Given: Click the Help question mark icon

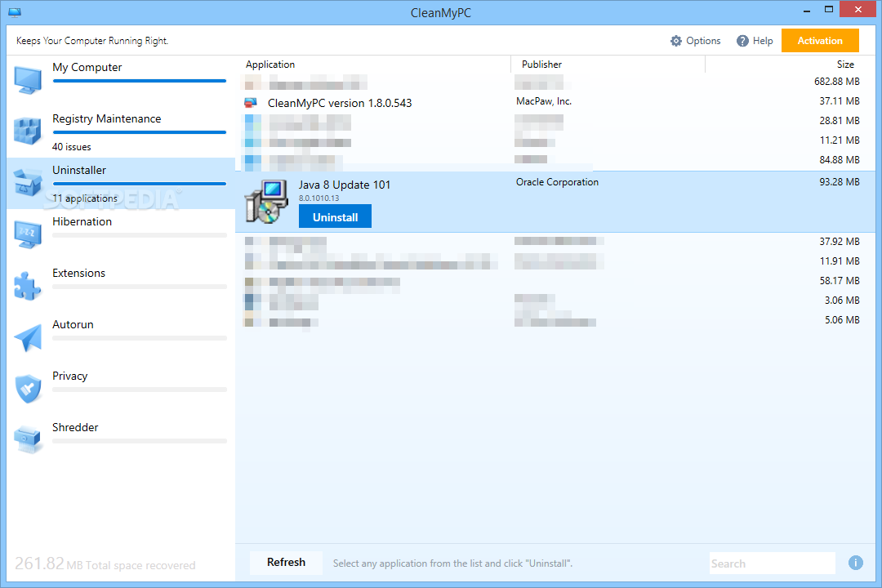Looking at the screenshot, I should [742, 41].
